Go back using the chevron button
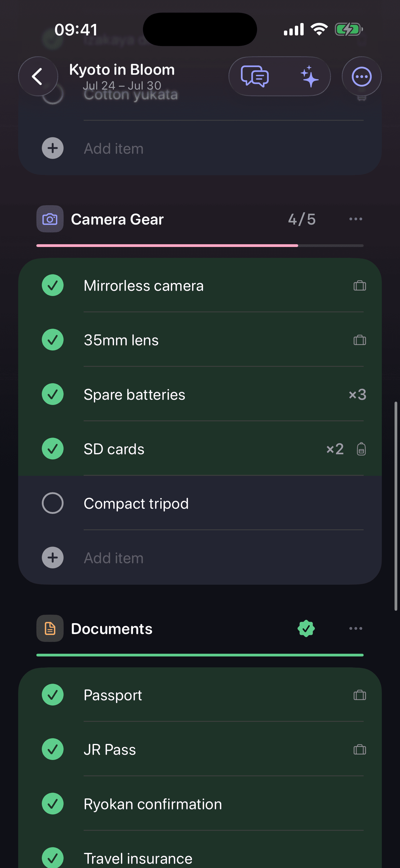The image size is (400, 868). click(x=38, y=77)
